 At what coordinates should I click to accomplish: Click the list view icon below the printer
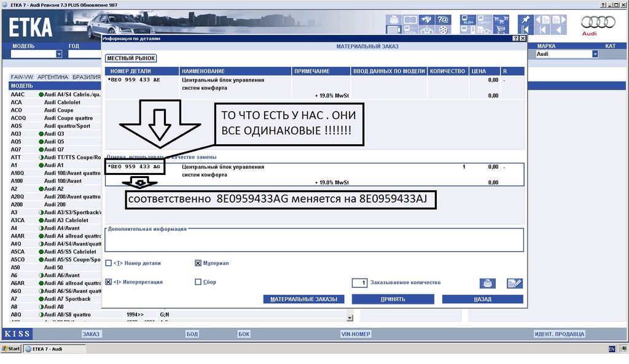(394, 29)
